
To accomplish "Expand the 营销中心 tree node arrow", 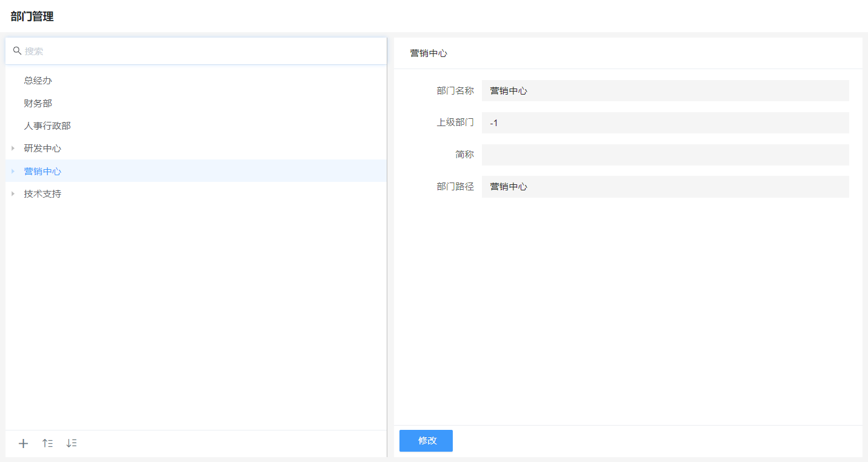I will tap(13, 171).
